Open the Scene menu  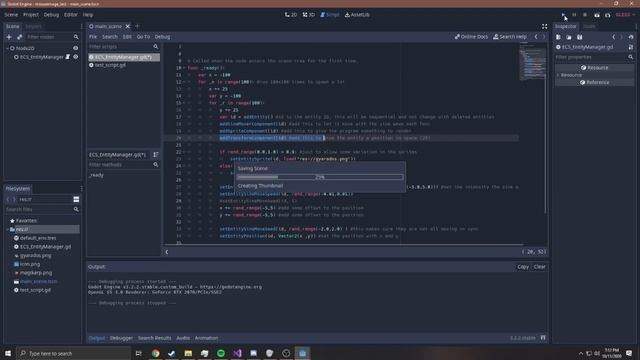tap(11, 15)
